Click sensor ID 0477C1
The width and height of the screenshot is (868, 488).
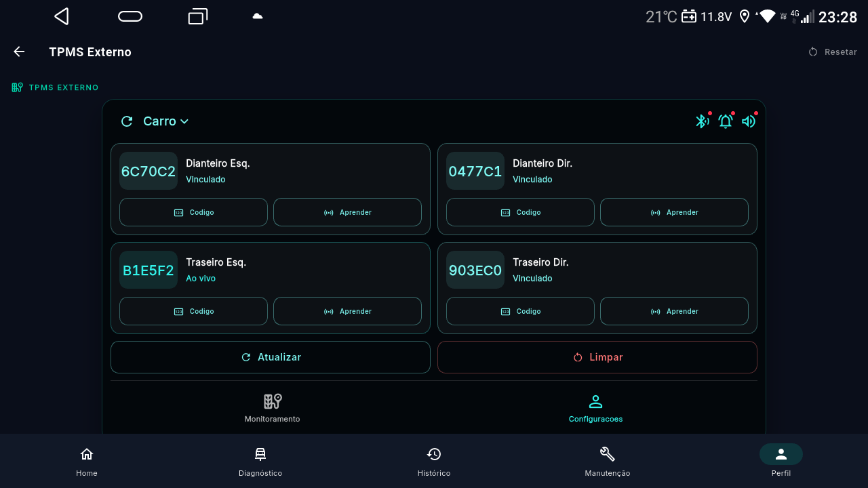pos(475,171)
